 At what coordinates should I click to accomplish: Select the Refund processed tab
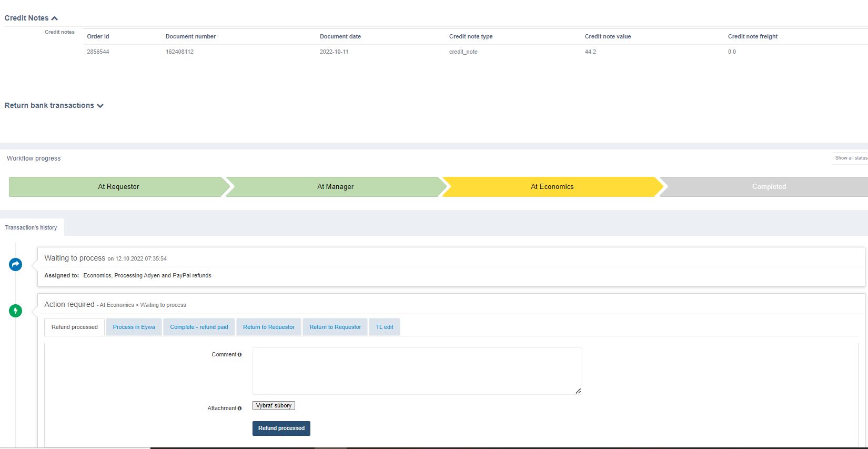[75, 327]
